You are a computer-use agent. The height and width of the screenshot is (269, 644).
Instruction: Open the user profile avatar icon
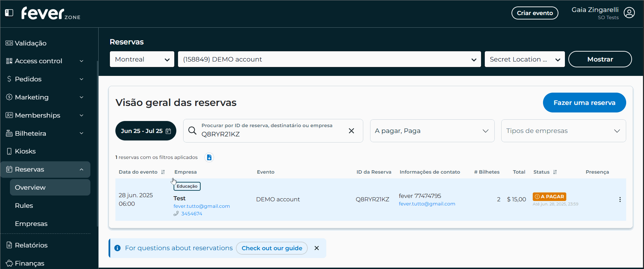pos(629,13)
